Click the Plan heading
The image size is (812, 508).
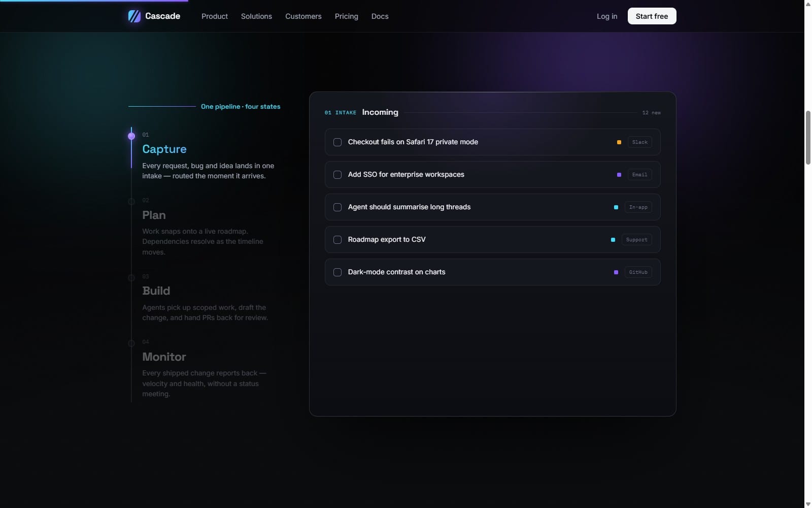154,215
